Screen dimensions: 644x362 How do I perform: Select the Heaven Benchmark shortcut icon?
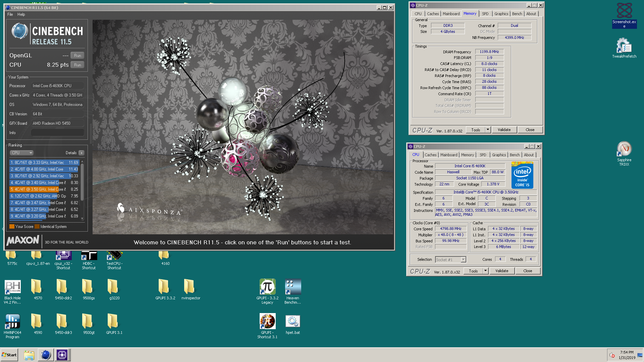pyautogui.click(x=293, y=291)
